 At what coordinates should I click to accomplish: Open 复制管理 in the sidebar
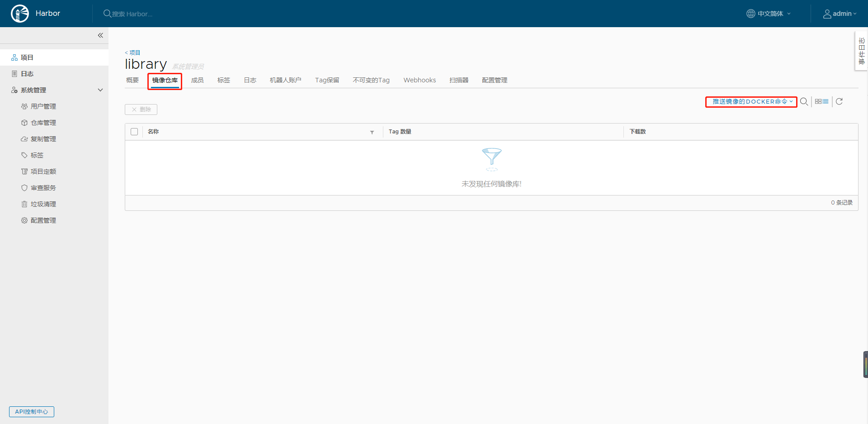(43, 139)
